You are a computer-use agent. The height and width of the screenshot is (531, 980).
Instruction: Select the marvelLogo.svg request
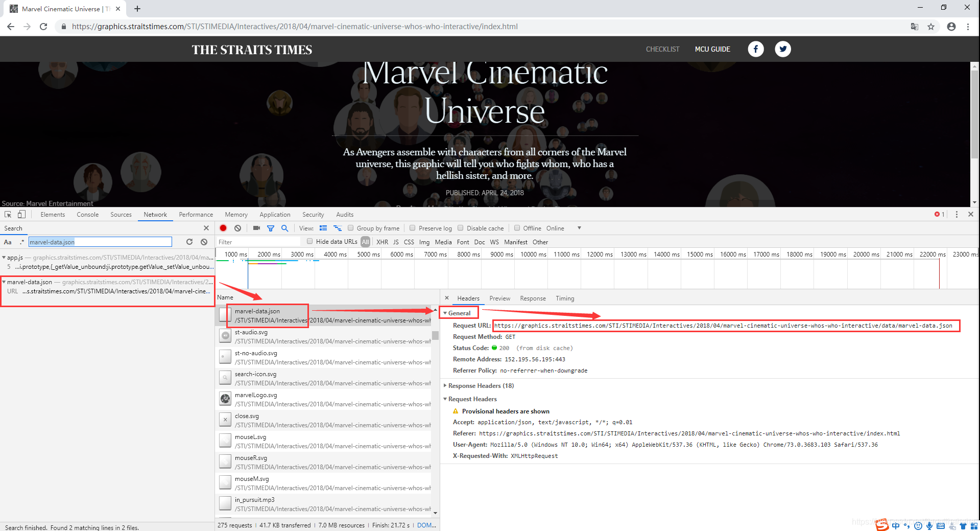324,400
